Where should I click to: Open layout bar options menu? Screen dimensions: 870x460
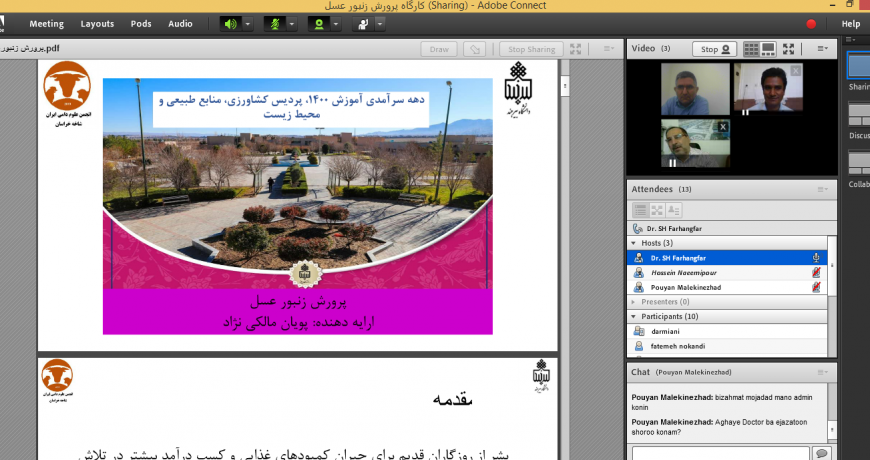pos(850,40)
